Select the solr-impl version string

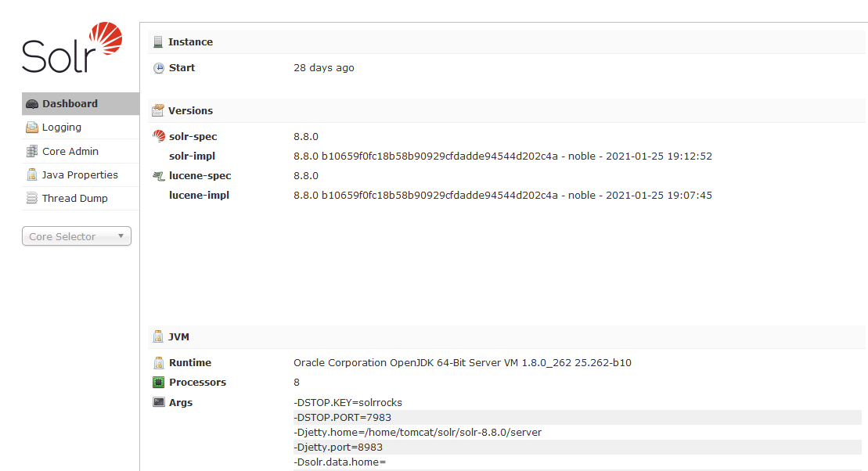[502, 156]
